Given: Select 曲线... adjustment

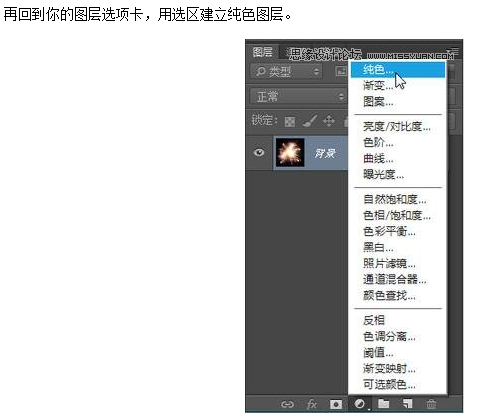Looking at the screenshot, I should (398, 158).
